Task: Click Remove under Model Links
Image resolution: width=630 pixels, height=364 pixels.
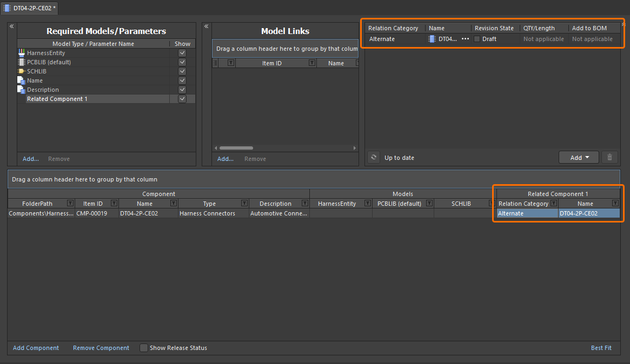Action: [x=255, y=159]
